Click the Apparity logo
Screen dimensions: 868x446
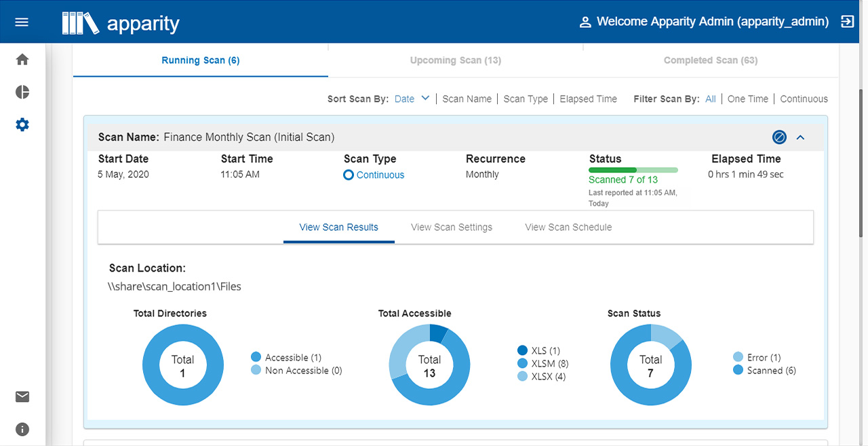pyautogui.click(x=121, y=23)
